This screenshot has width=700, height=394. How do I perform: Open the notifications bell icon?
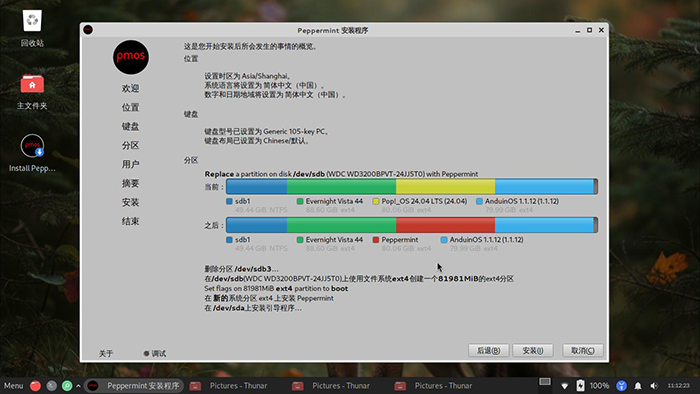[x=638, y=386]
